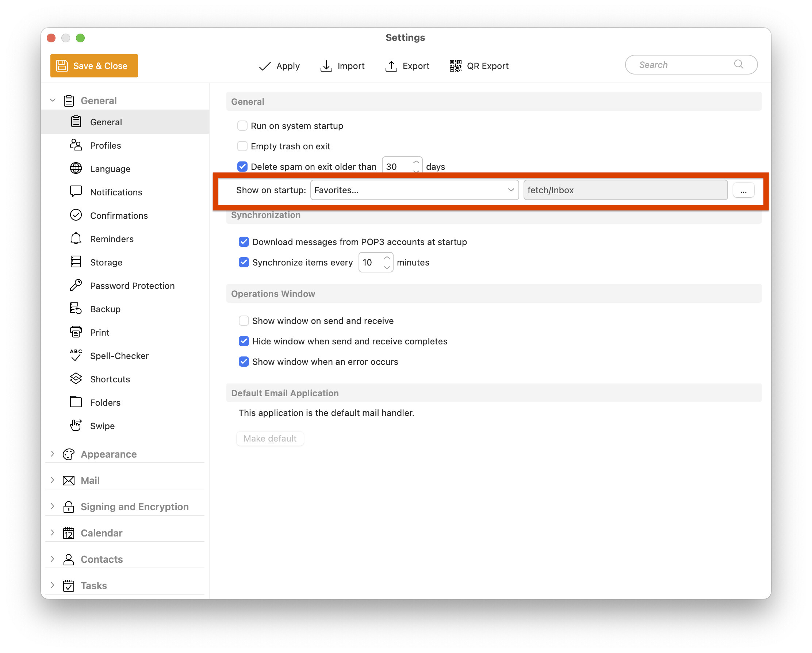Open the Storage settings page
This screenshot has width=812, height=653.
point(125,262)
